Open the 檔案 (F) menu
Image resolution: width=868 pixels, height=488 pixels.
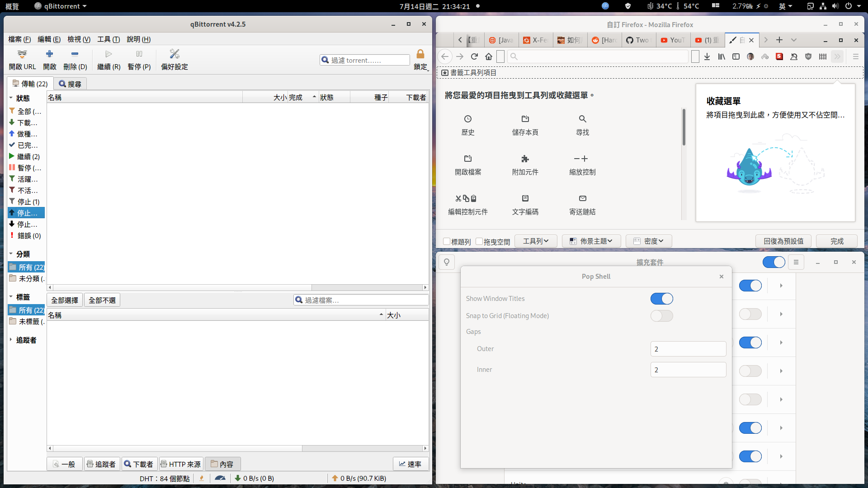(19, 39)
